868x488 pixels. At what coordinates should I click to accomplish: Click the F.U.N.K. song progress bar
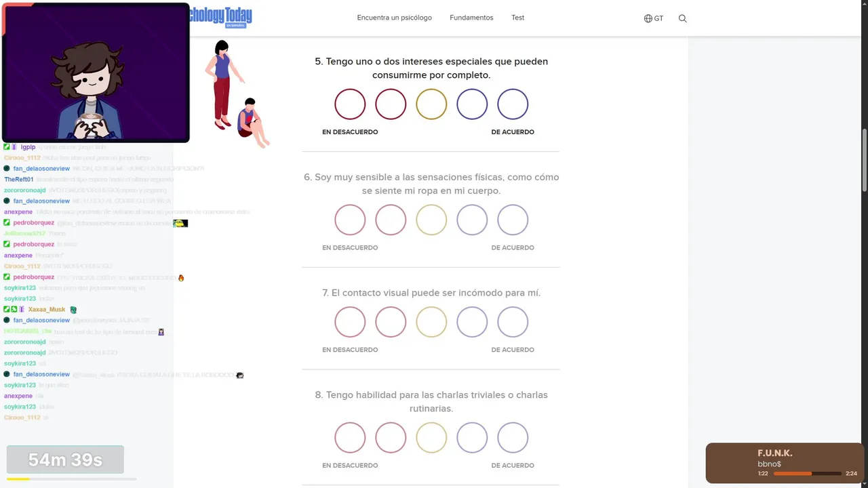pos(807,474)
